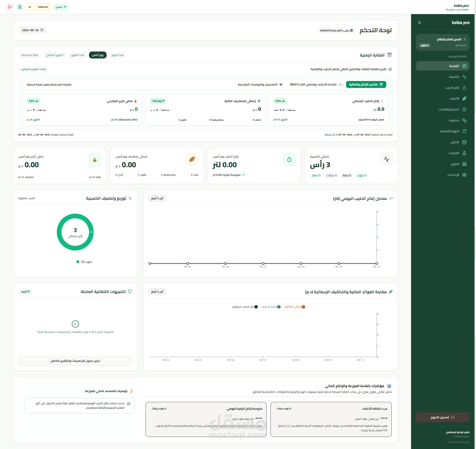Viewport: 476px width, 449px height.
Task: Switch to ملخص الإنتاج والمالية tab
Action: [366, 84]
